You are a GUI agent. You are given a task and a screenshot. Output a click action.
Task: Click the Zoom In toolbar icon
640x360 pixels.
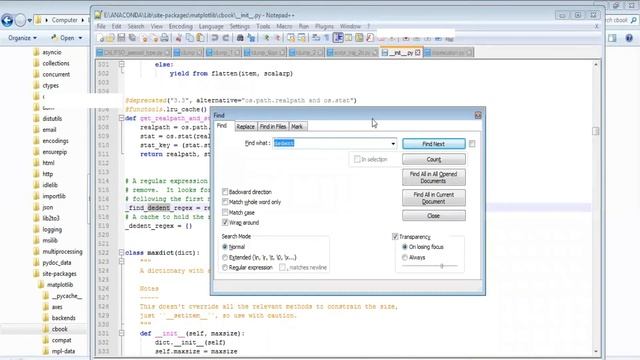[x=267, y=38]
